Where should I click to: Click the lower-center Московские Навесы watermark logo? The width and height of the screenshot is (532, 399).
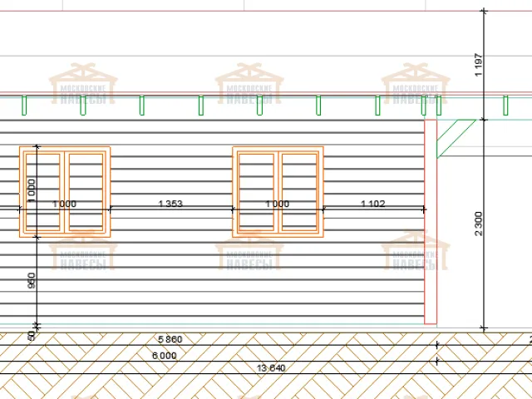[x=249, y=253]
